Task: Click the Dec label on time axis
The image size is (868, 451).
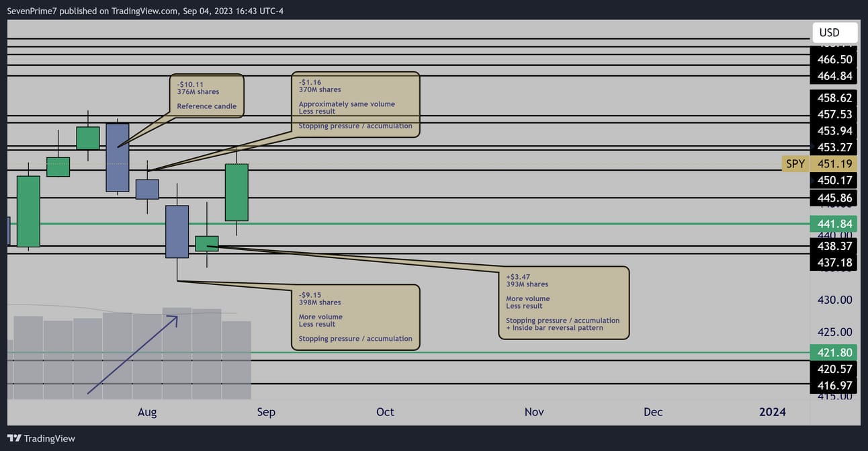Action: [x=653, y=412]
